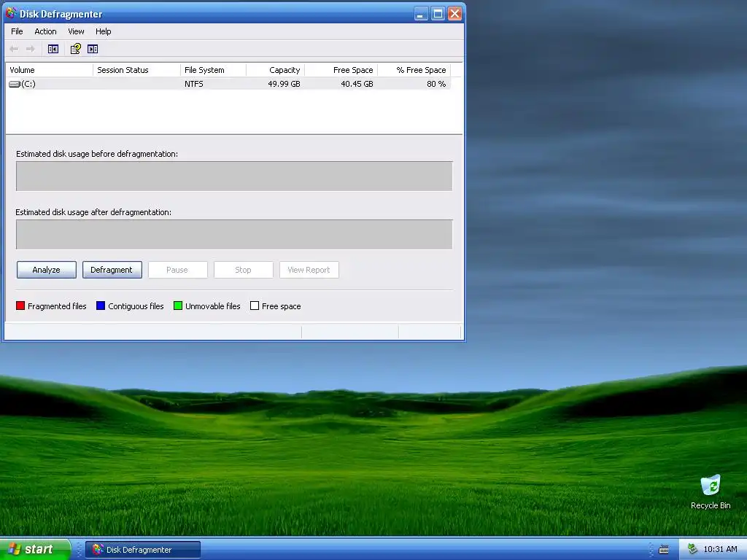Click the 40.45 GB free space value
Image resolution: width=747 pixels, height=560 pixels.
tap(357, 84)
